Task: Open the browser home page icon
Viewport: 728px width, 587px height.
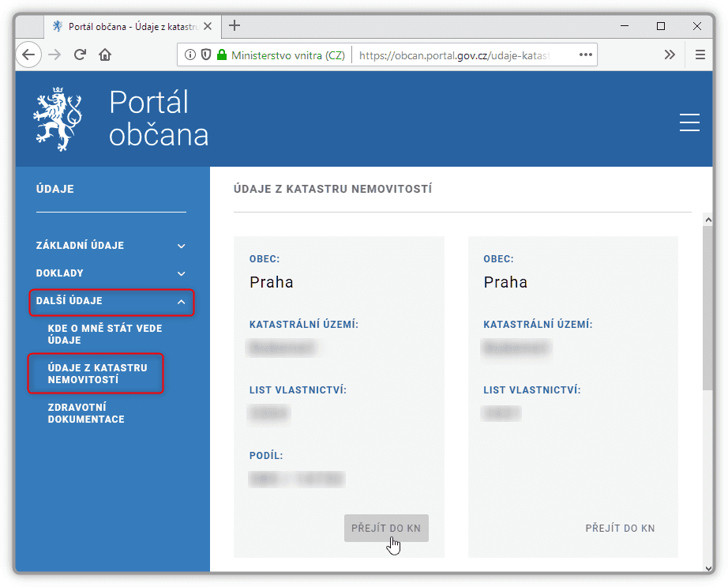Action: point(105,55)
